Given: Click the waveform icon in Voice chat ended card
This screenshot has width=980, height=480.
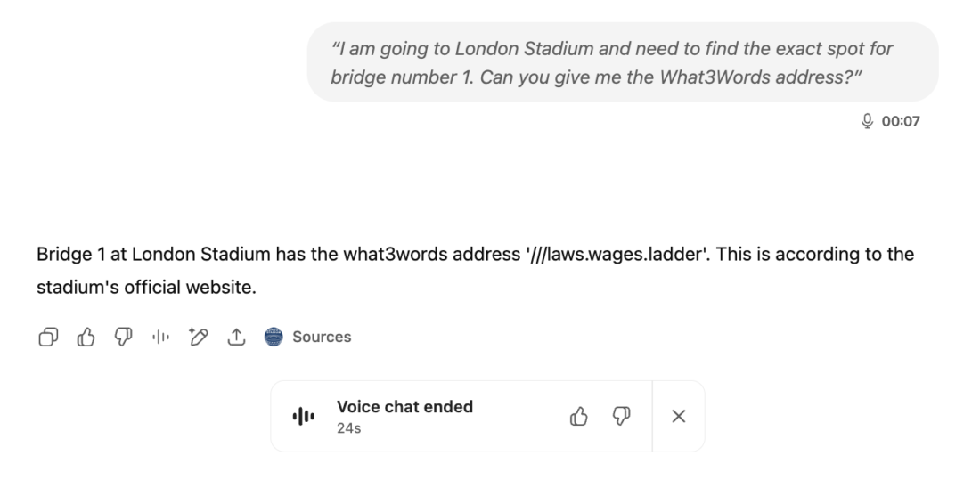Looking at the screenshot, I should pyautogui.click(x=303, y=416).
